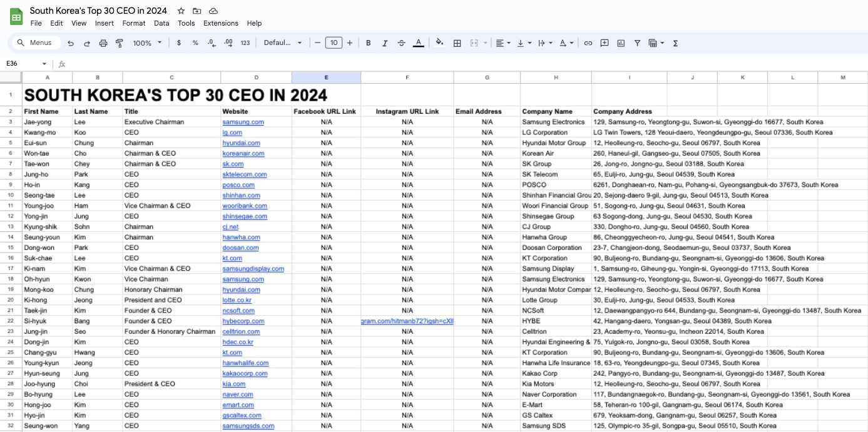Select row 10 header

pos(11,195)
